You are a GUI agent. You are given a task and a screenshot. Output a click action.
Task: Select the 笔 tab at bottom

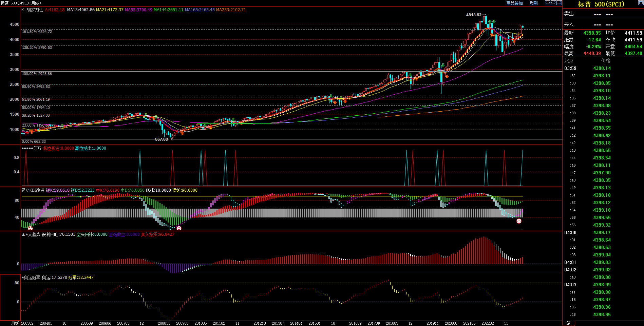tap(569, 323)
